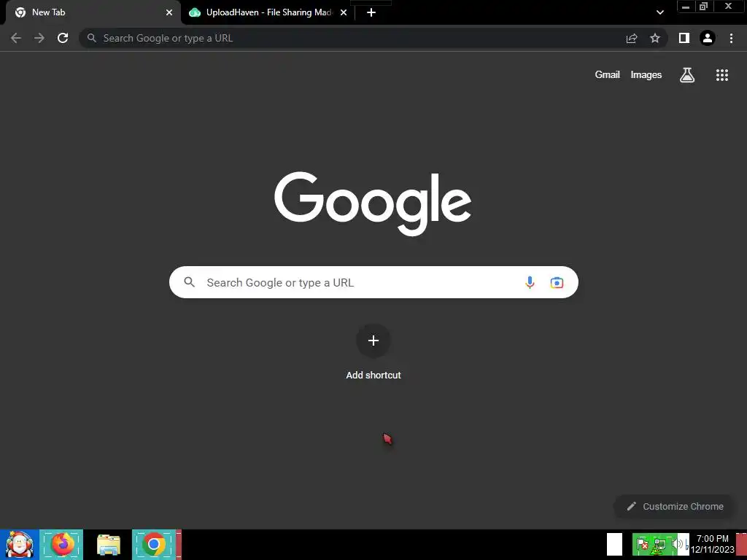Open Search Labs flask icon

(x=687, y=75)
